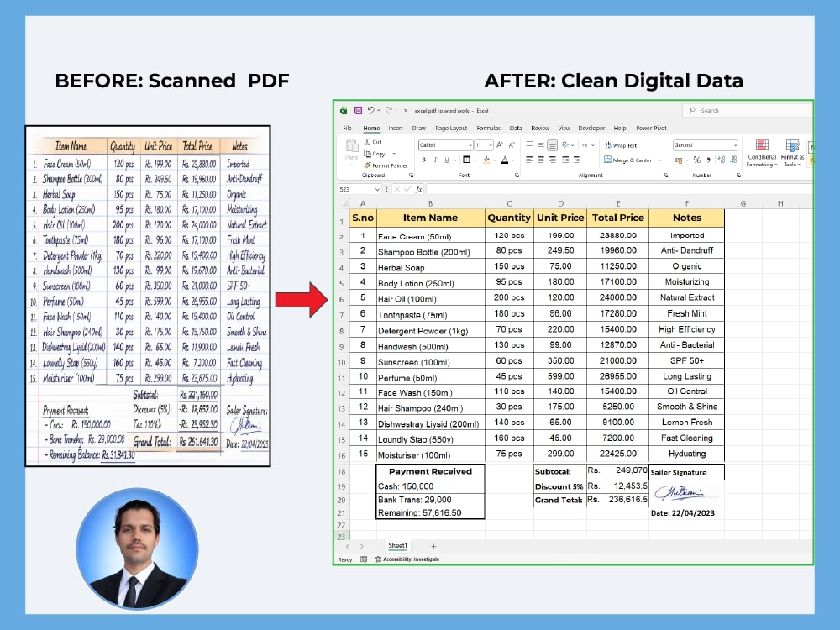
Task: Open the Format as Table dropdown
Action: (792, 153)
